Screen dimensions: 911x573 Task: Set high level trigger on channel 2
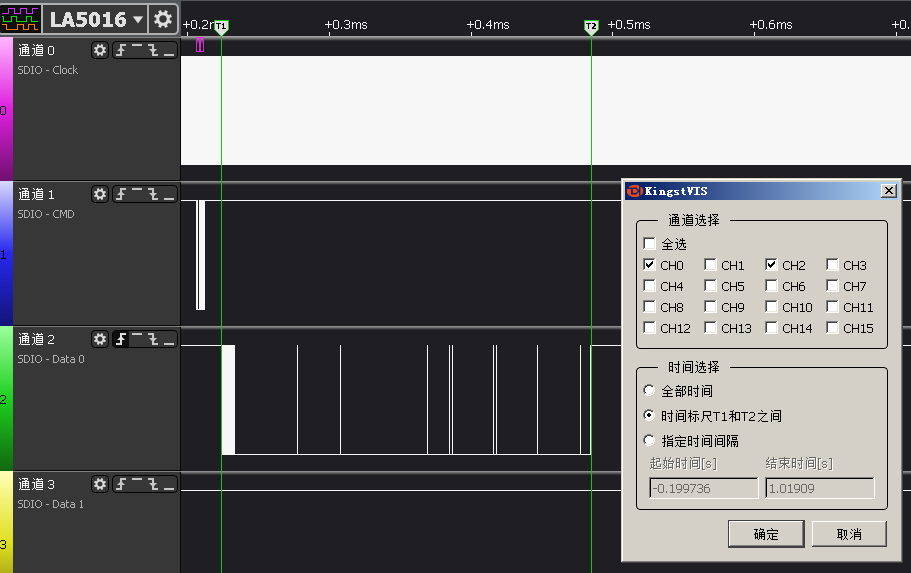[x=137, y=339]
